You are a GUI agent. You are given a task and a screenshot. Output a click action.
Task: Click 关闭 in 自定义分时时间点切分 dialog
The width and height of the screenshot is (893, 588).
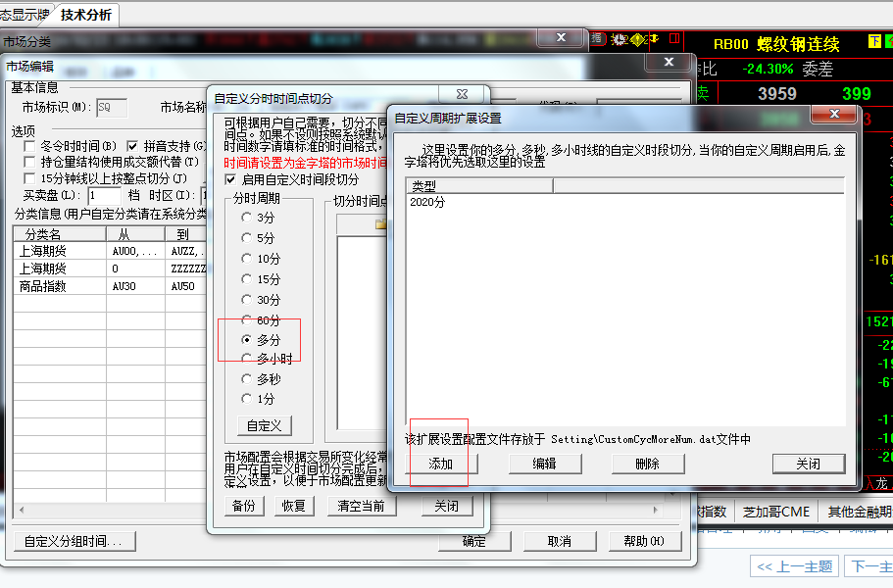(x=447, y=506)
